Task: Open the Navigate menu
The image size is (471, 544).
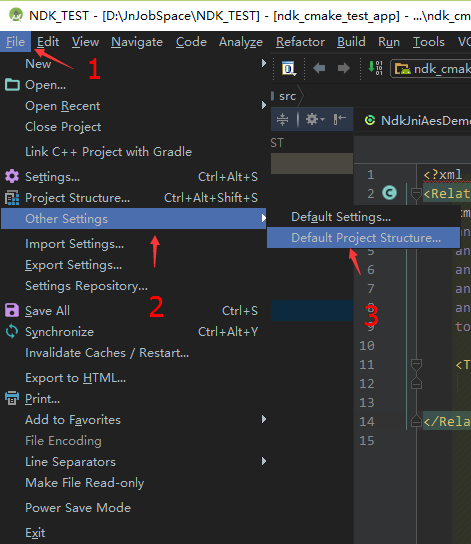Action: [x=137, y=42]
